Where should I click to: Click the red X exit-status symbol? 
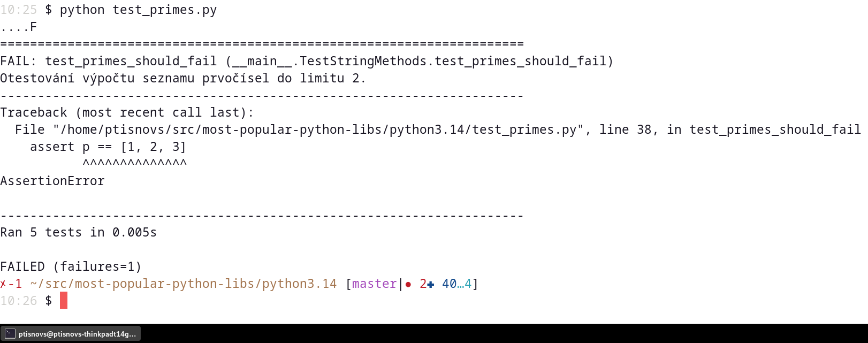(x=3, y=284)
